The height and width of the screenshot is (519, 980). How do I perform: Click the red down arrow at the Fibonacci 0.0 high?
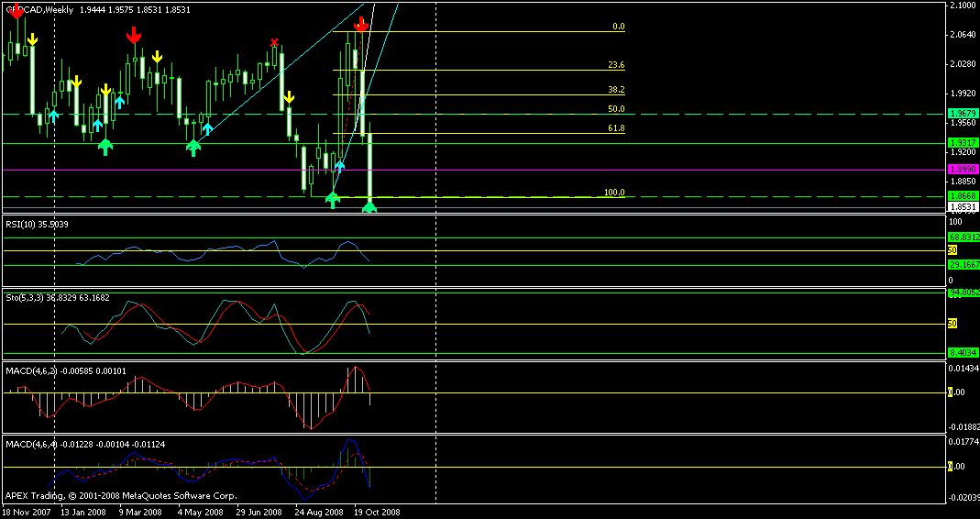(361, 25)
